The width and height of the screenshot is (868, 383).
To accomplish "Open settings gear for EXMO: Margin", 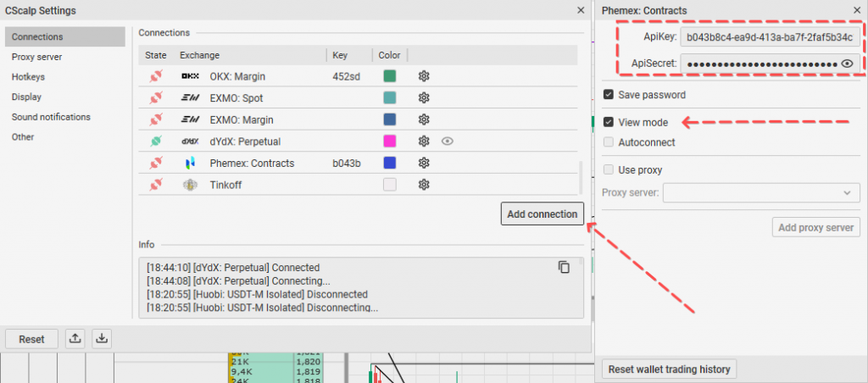I will tap(424, 119).
